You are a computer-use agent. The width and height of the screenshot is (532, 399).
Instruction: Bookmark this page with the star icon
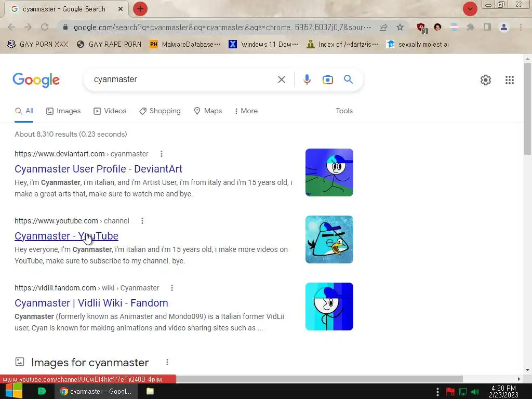(x=400, y=27)
